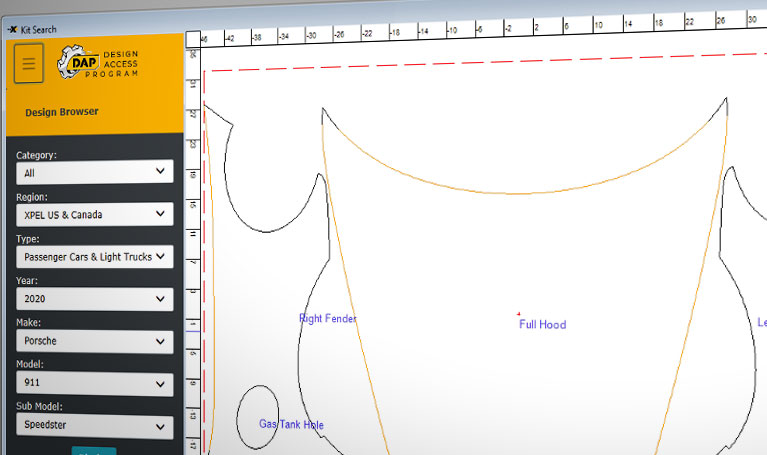Click the Design Browser heading

62,112
